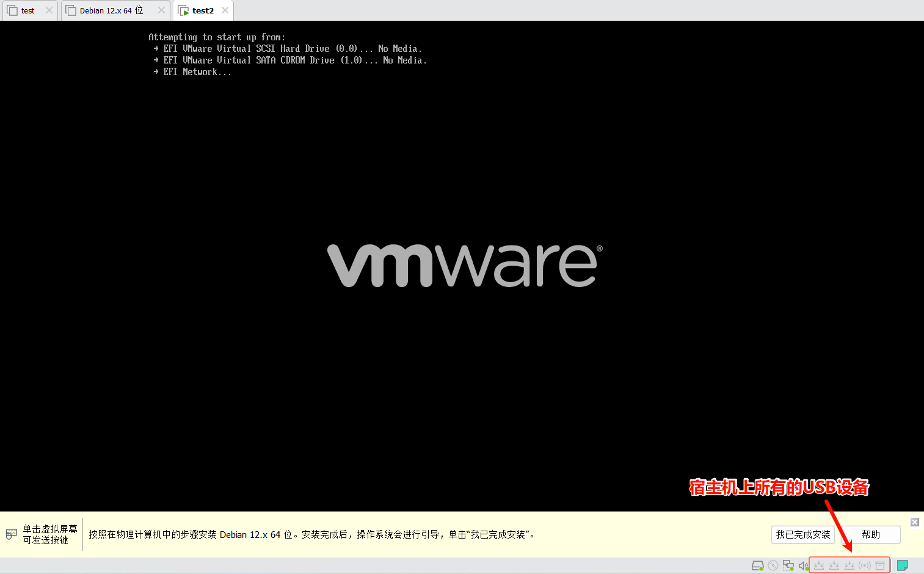The height and width of the screenshot is (574, 924).
Task: Click the wireless signal device icon
Action: click(x=865, y=565)
